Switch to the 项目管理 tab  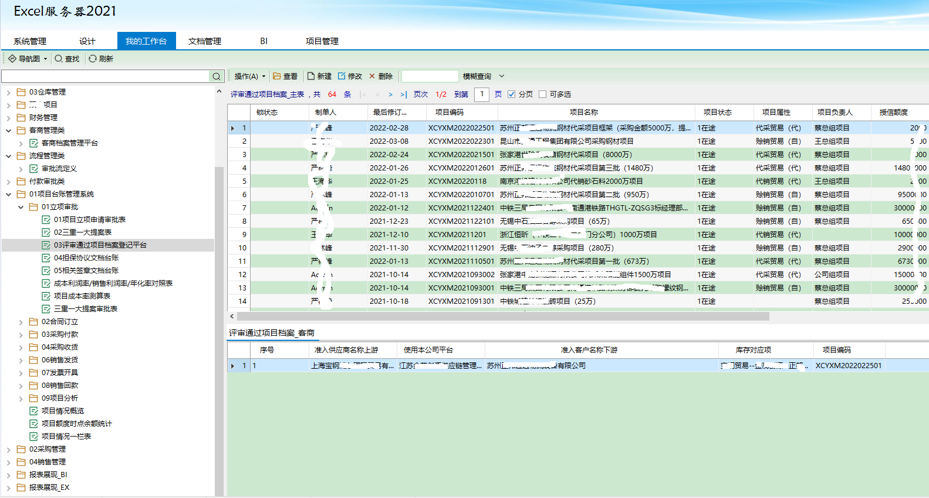pyautogui.click(x=322, y=41)
